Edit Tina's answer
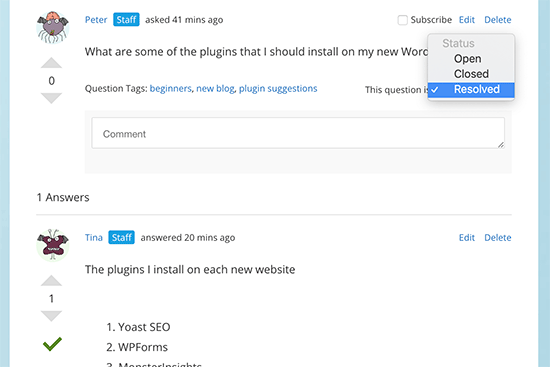550x367 pixels. click(467, 238)
